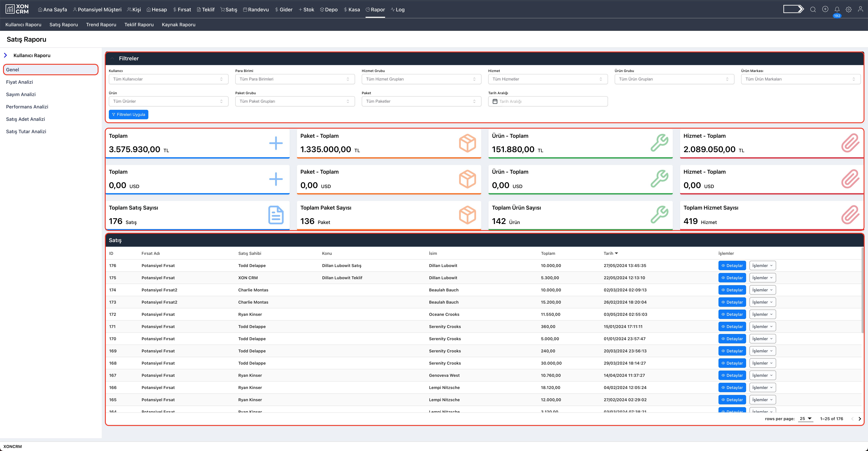Open the Tüm Ürünler dropdown

point(169,101)
